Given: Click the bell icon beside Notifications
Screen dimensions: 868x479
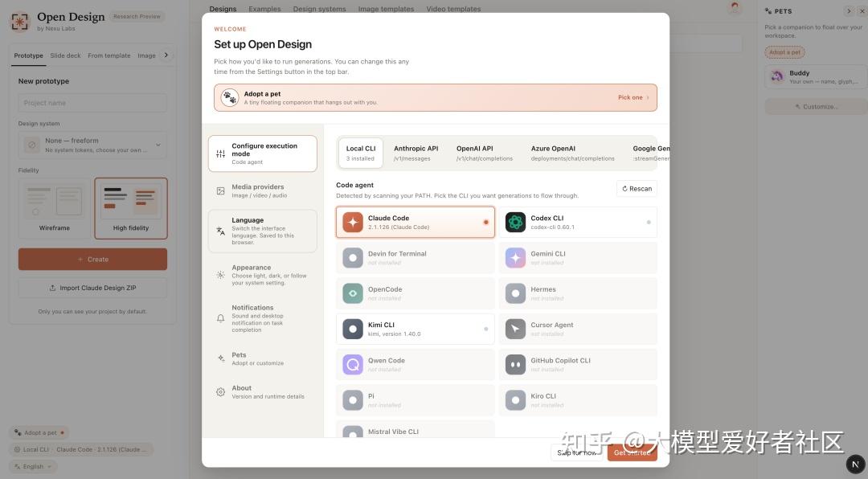Looking at the screenshot, I should click(x=220, y=318).
